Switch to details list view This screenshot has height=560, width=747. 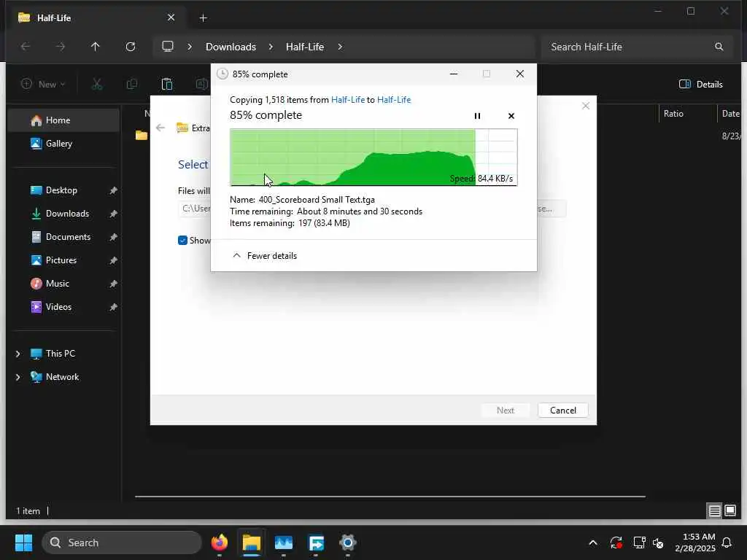click(714, 511)
